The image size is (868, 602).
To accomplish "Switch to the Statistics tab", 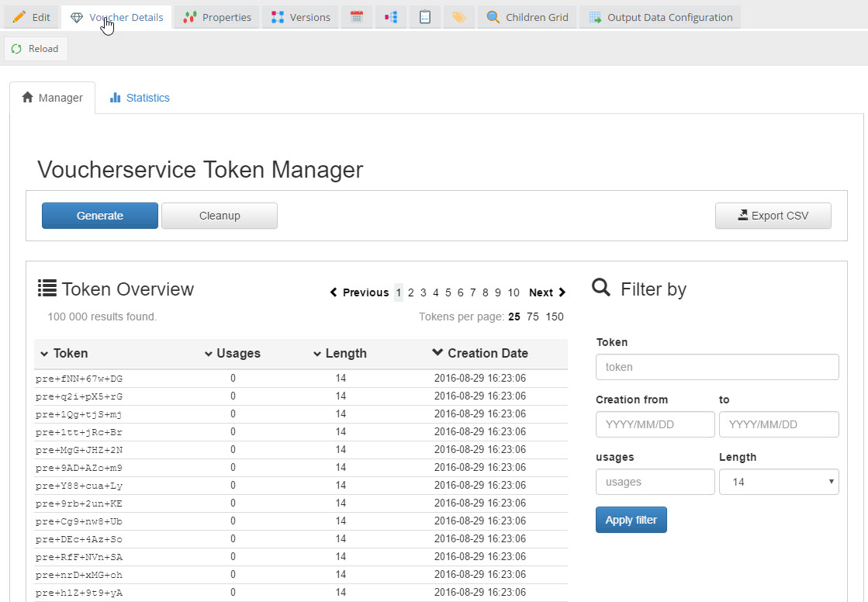I will tap(140, 98).
